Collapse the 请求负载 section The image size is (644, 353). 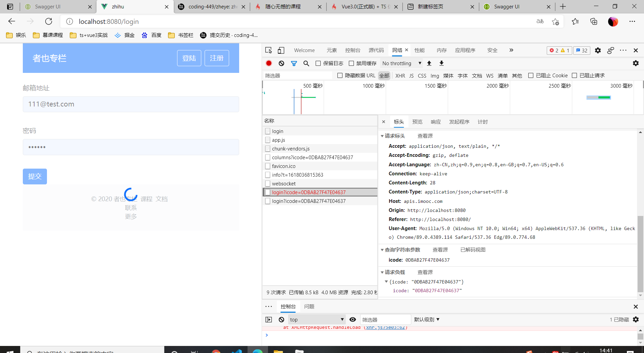382,272
